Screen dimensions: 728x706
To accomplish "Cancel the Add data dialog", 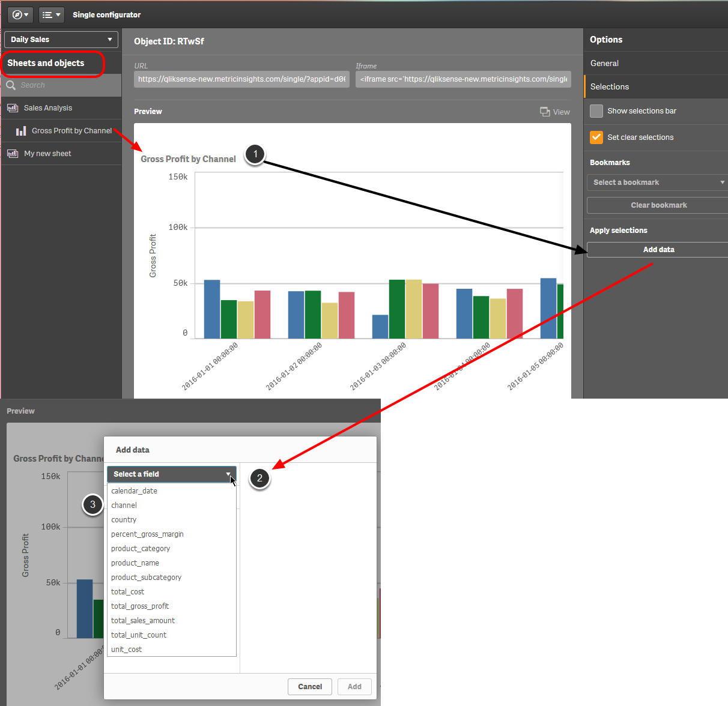I will pos(310,687).
